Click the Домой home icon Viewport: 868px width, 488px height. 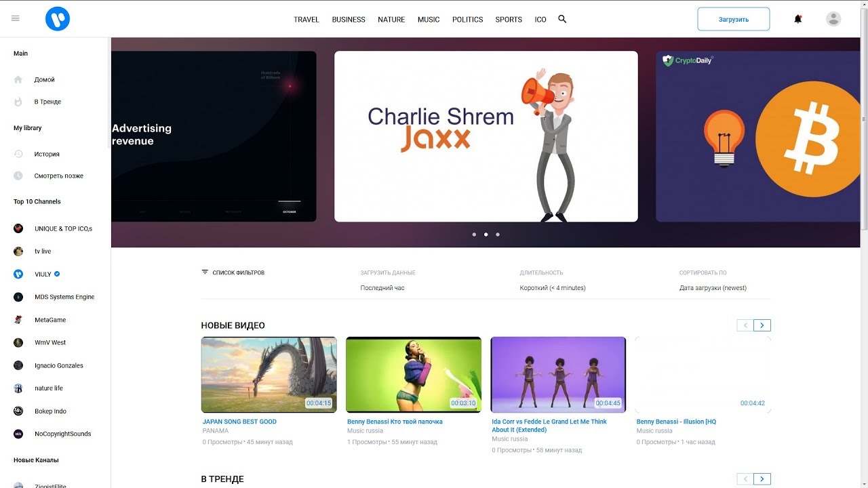18,79
